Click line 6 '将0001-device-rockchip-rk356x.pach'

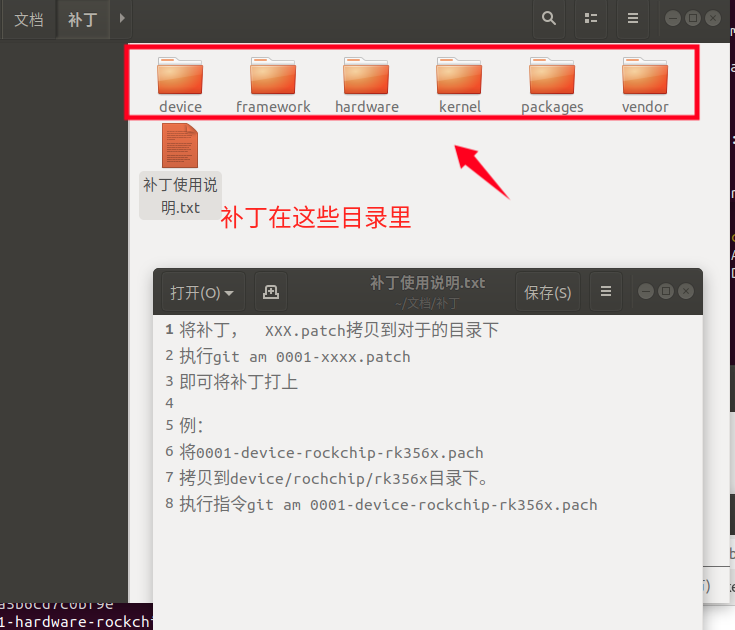click(x=331, y=452)
